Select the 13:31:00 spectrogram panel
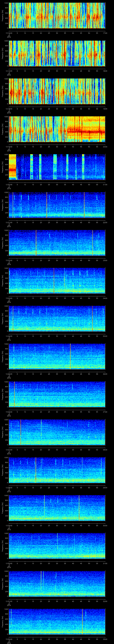The height and width of the screenshot is (644, 114). 57,584
